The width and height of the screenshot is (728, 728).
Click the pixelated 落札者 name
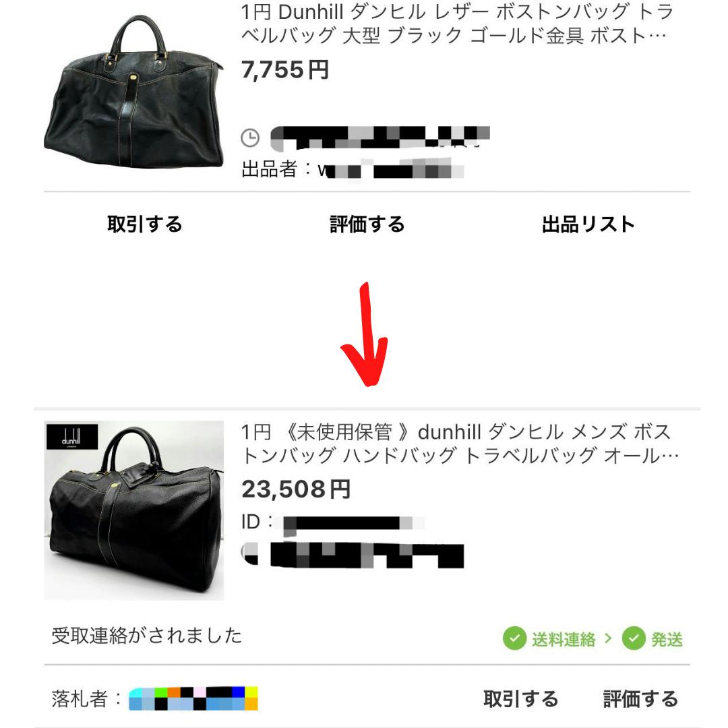pyautogui.click(x=193, y=699)
